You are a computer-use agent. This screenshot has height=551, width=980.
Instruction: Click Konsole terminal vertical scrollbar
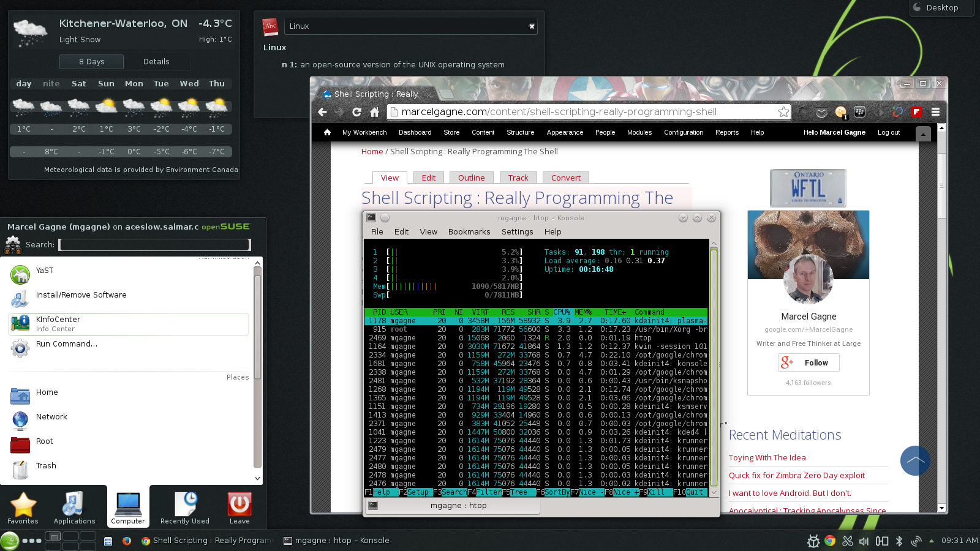714,366
